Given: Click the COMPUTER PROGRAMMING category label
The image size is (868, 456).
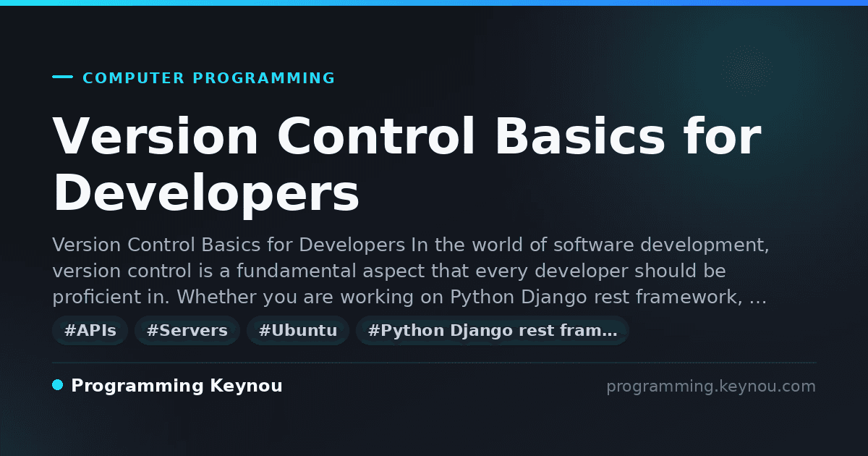Looking at the screenshot, I should click(209, 78).
